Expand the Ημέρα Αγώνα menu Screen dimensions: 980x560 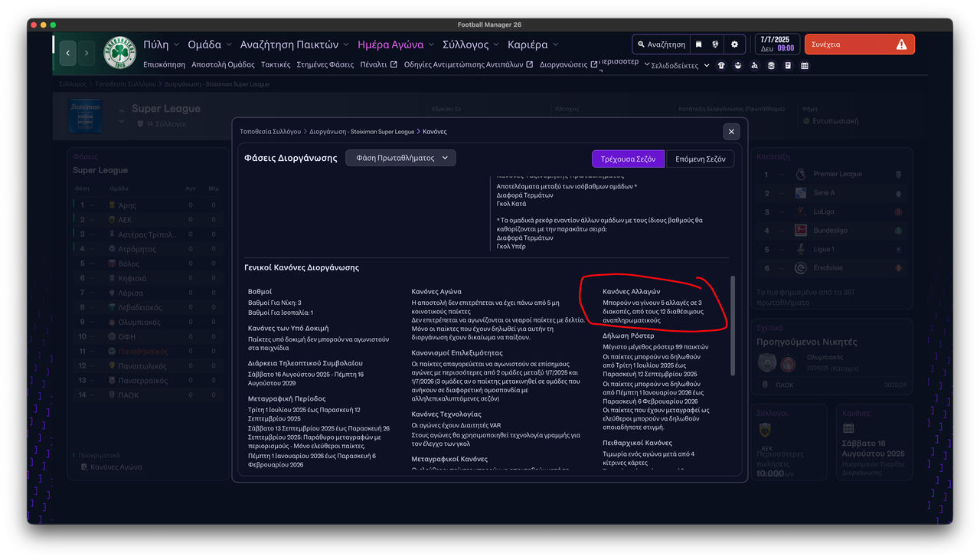pos(396,44)
